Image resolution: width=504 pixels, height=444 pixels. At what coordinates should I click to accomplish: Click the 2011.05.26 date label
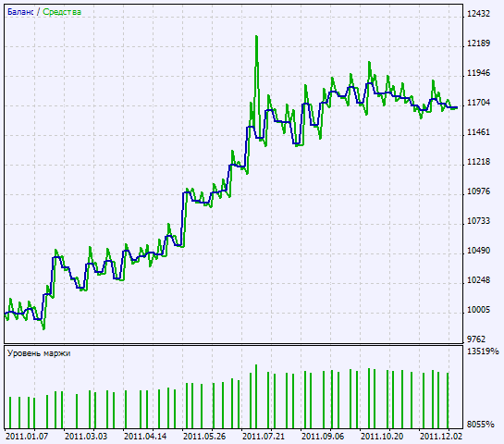click(x=204, y=437)
